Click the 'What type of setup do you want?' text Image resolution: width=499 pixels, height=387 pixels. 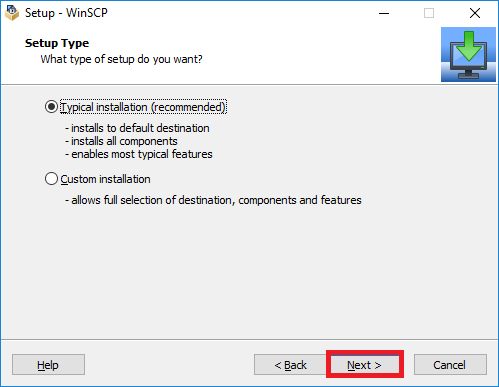pyautogui.click(x=121, y=59)
